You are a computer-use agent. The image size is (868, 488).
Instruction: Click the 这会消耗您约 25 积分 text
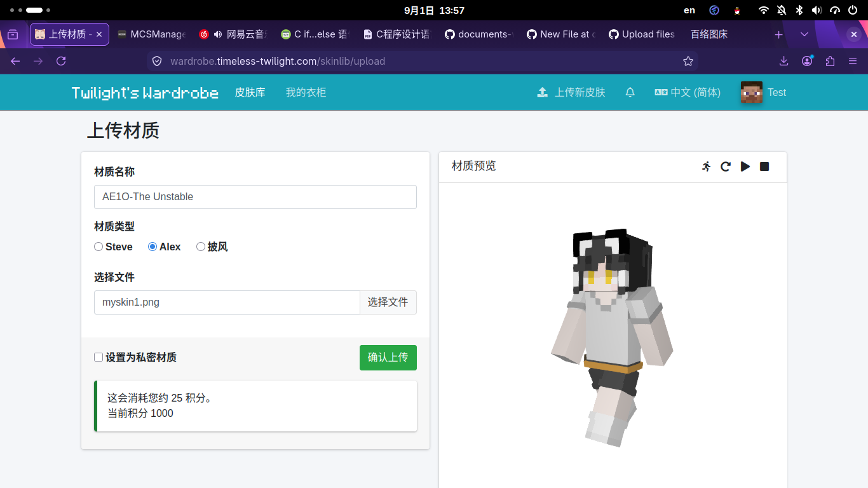point(160,398)
